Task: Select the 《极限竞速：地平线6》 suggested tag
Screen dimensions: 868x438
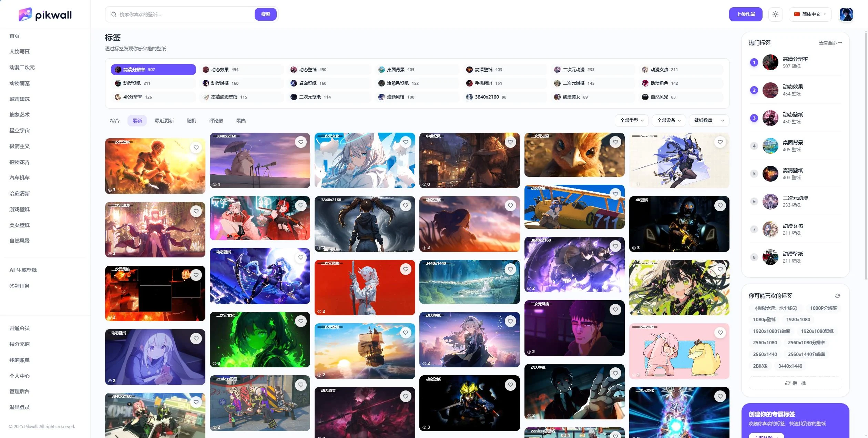Action: (775, 308)
